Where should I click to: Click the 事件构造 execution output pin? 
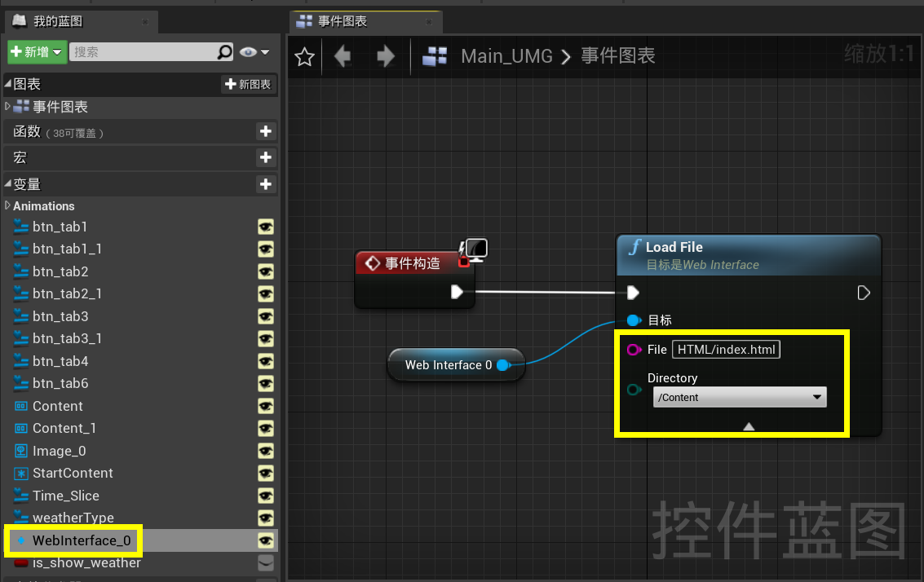[457, 292]
